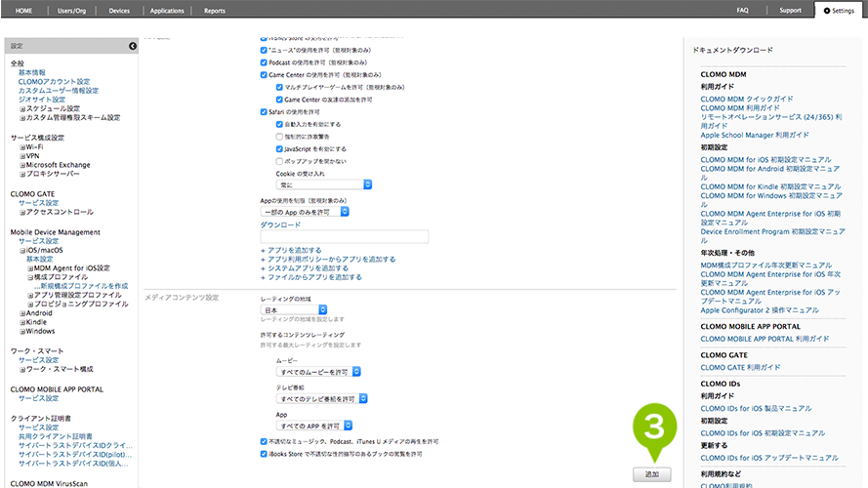Image resolution: width=868 pixels, height=488 pixels.
Task: Click + システムアプリを追加する link
Action: point(305,267)
